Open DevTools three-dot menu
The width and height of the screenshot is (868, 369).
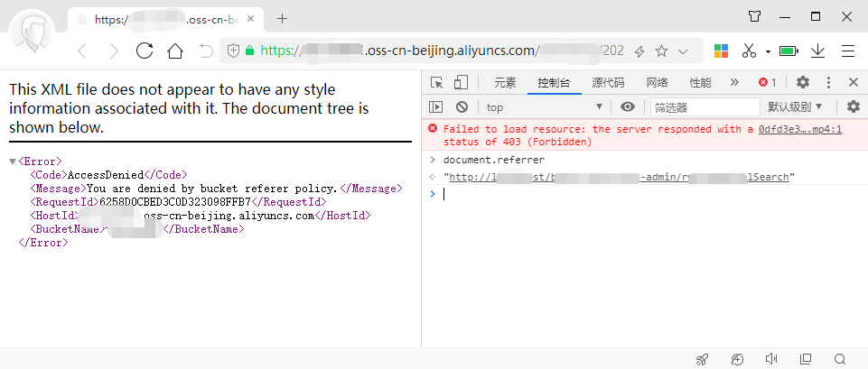828,83
